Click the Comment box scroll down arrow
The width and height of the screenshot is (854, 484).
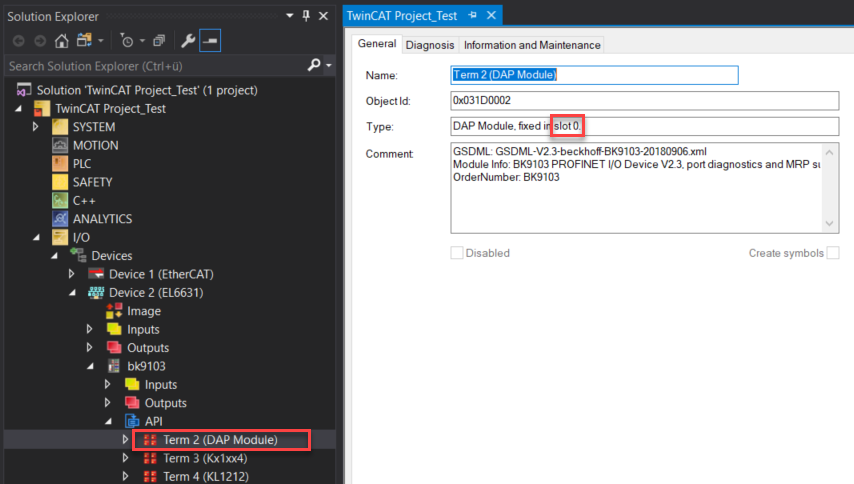831,224
